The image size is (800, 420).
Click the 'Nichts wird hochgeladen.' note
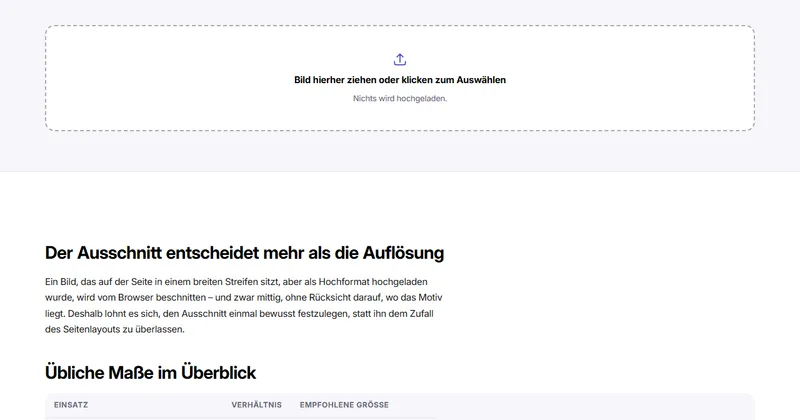pos(400,98)
